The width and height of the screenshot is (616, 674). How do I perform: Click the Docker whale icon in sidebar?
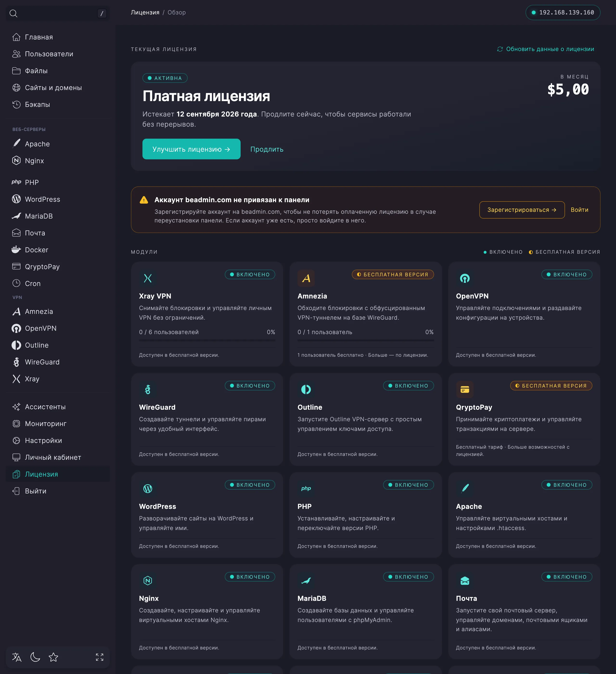pos(16,250)
